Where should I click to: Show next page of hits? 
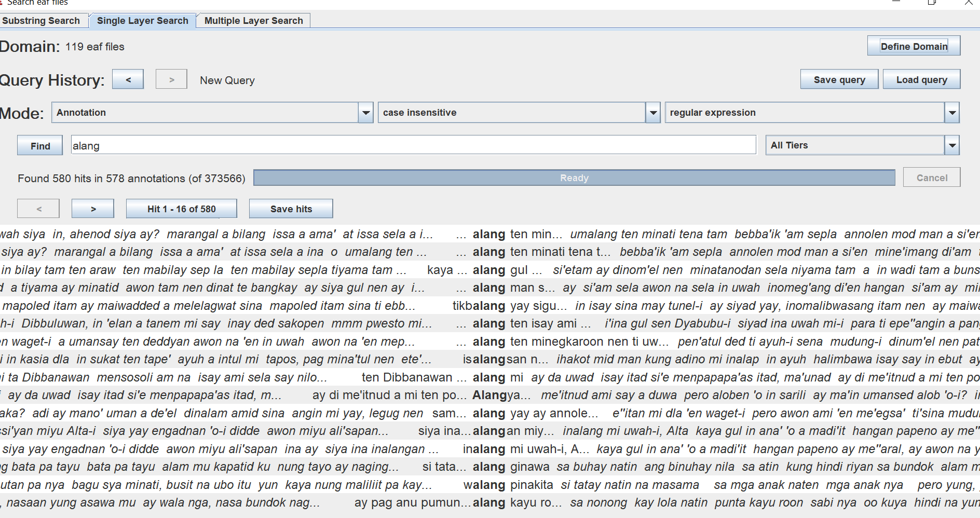pos(93,209)
